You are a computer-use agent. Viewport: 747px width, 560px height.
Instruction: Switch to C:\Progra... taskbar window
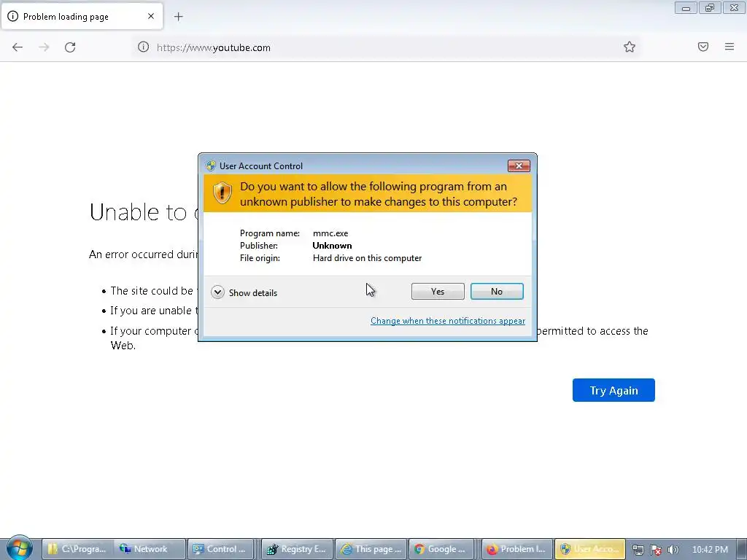(77, 549)
